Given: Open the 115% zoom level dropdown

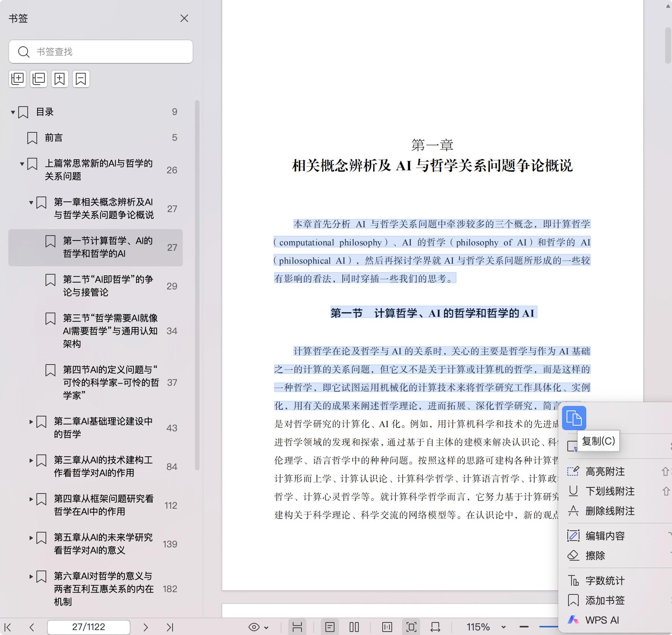Looking at the screenshot, I should point(503,627).
